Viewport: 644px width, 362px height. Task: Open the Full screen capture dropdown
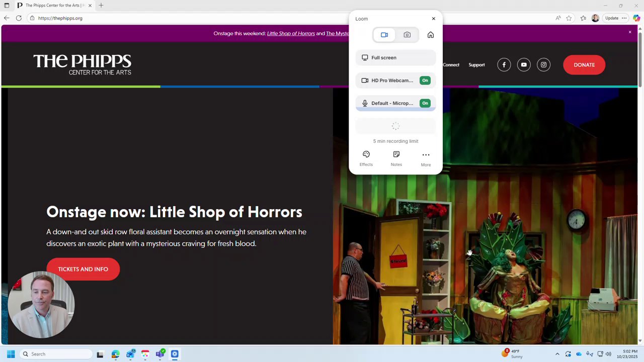click(x=395, y=58)
